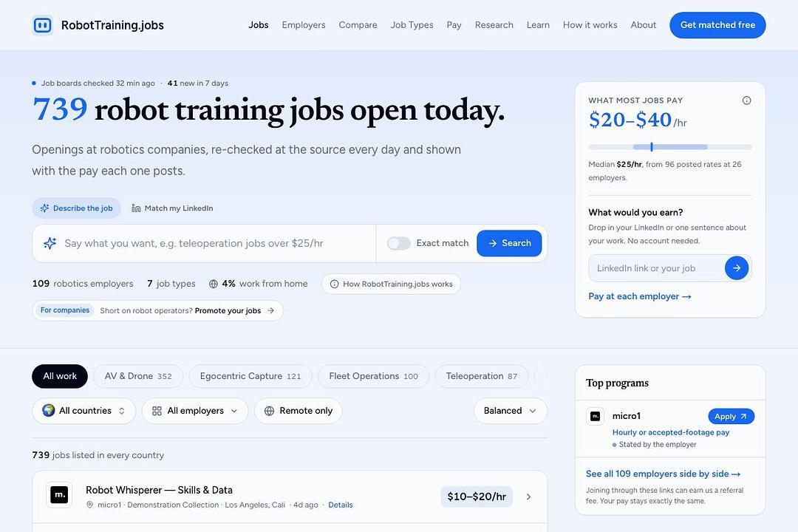Open the Research nav item
Viewport: 798px width, 532px height.
(x=494, y=25)
